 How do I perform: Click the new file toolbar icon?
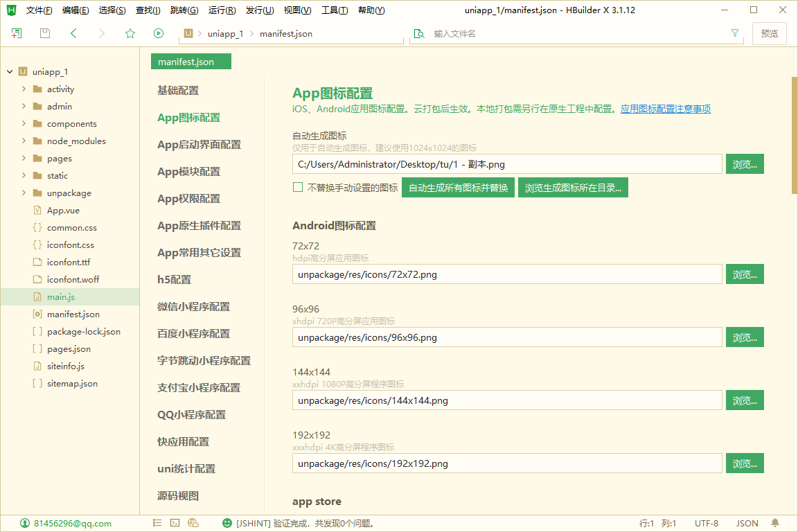tap(17, 33)
